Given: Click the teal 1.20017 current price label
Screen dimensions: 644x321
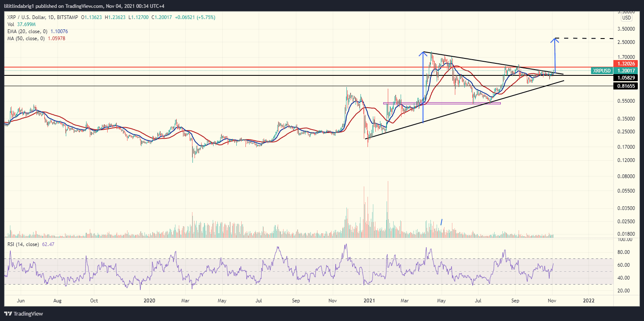Looking at the screenshot, I should coord(627,71).
